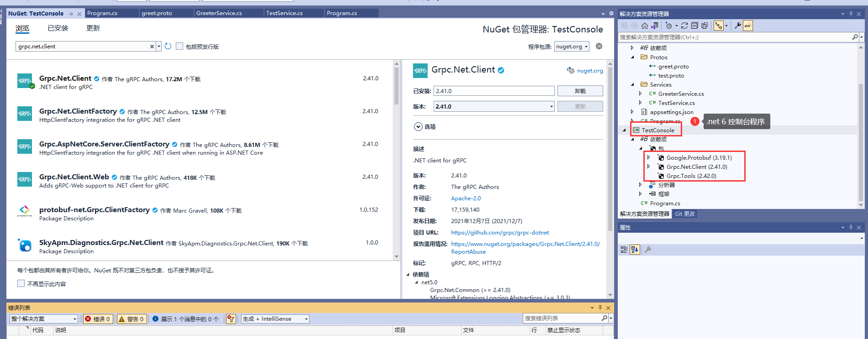The width and height of the screenshot is (868, 339).
Task: Open NuGet settings gear icon
Action: click(599, 46)
